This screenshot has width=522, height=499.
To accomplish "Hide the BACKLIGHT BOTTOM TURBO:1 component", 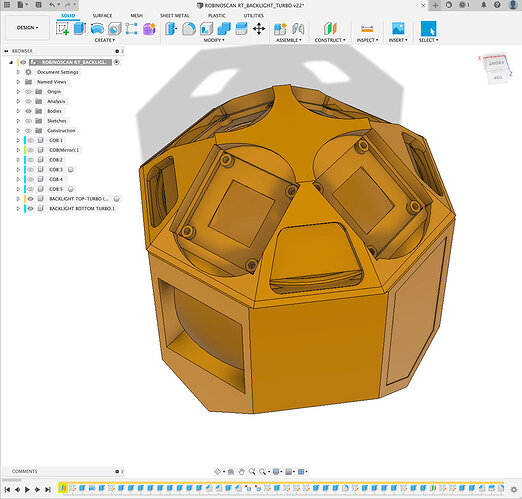I will pyautogui.click(x=30, y=209).
